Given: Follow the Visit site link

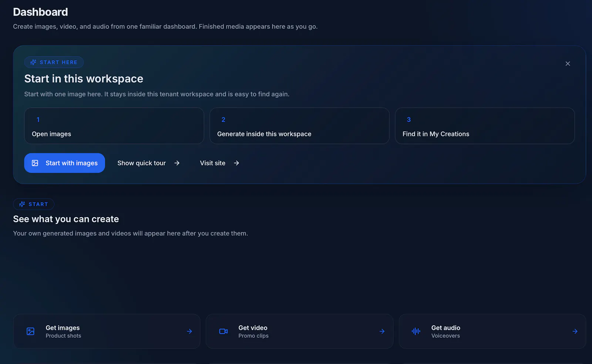Looking at the screenshot, I should tap(219, 163).
